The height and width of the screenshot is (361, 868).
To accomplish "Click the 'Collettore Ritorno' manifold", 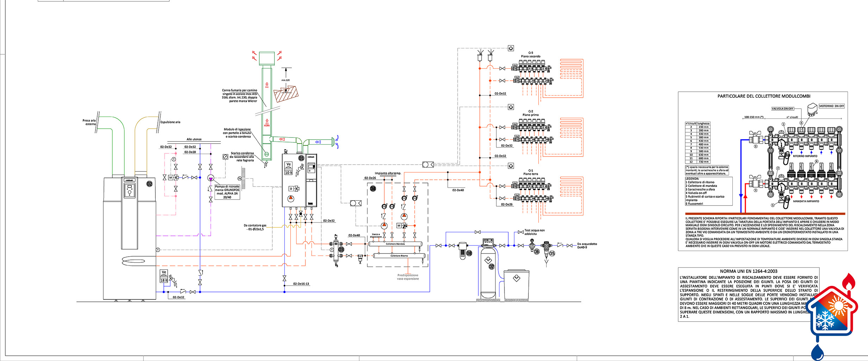I will pyautogui.click(x=399, y=256).
